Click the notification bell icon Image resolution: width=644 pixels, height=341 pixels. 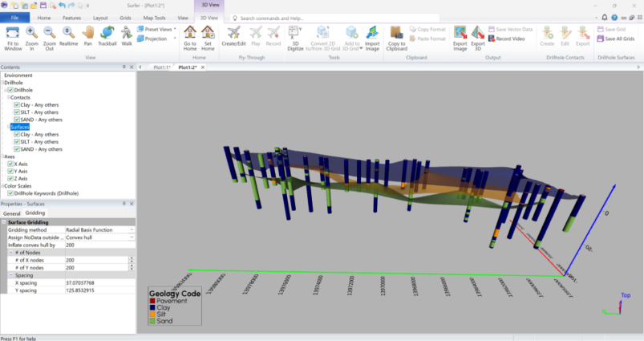click(605, 18)
